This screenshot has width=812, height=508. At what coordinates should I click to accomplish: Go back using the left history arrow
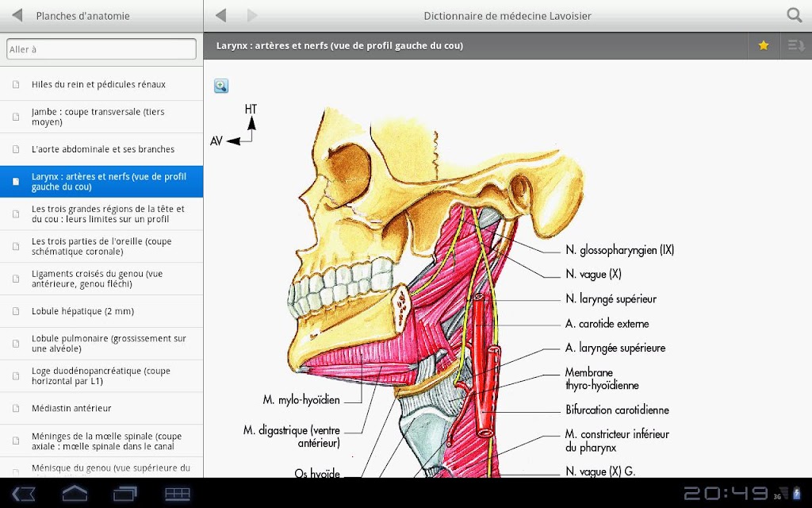point(221,16)
